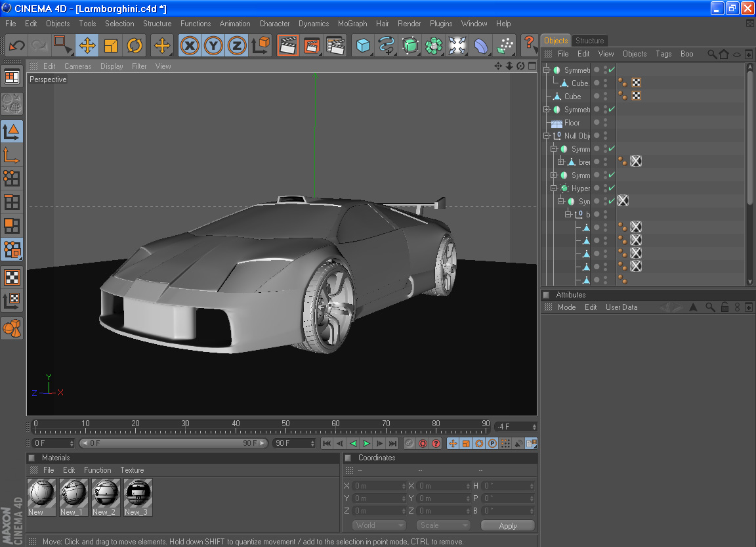
Task: Activate the Move tool in top toolbar
Action: tap(87, 46)
